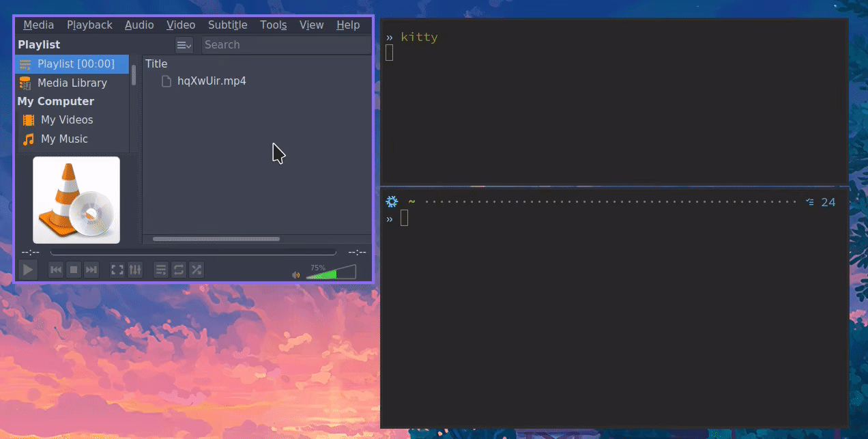Click the Title column header

tap(156, 64)
